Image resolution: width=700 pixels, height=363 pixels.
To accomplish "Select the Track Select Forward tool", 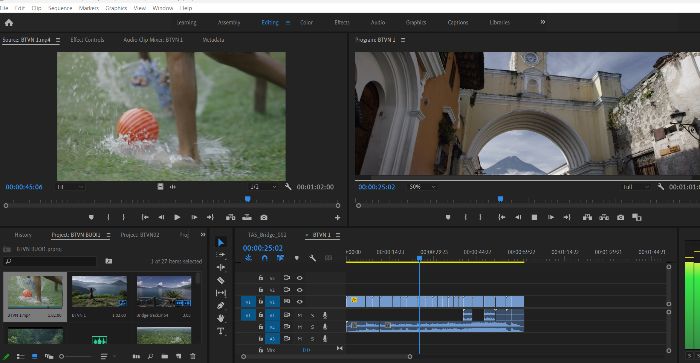I will [x=221, y=255].
